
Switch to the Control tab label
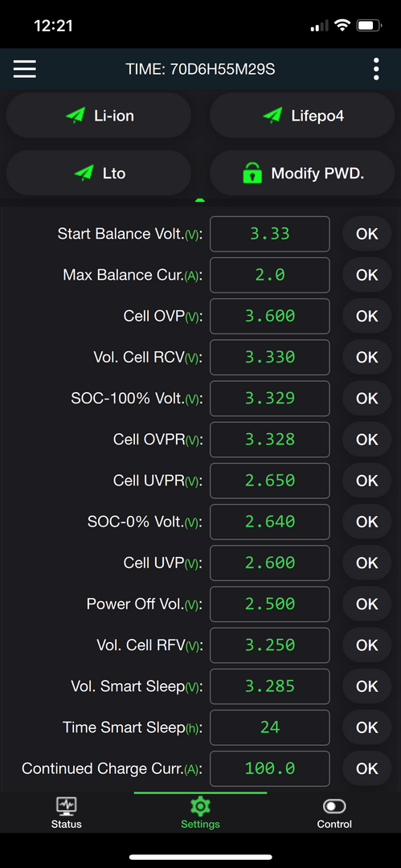pyautogui.click(x=334, y=825)
